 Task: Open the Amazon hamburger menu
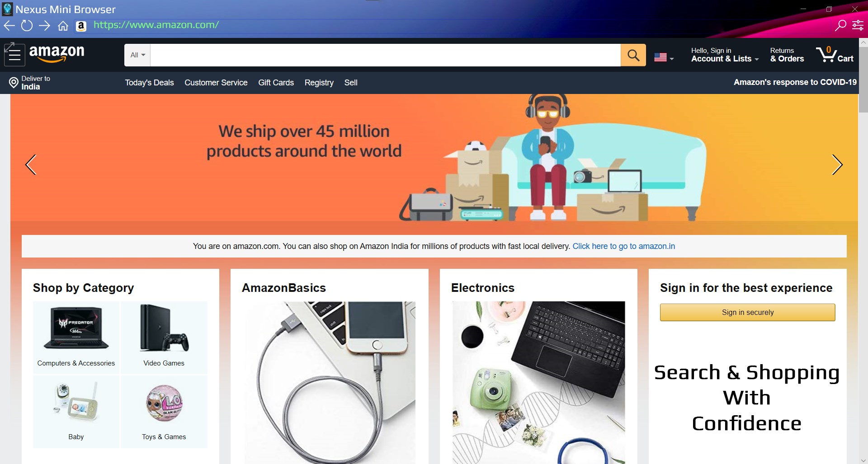[x=14, y=55]
